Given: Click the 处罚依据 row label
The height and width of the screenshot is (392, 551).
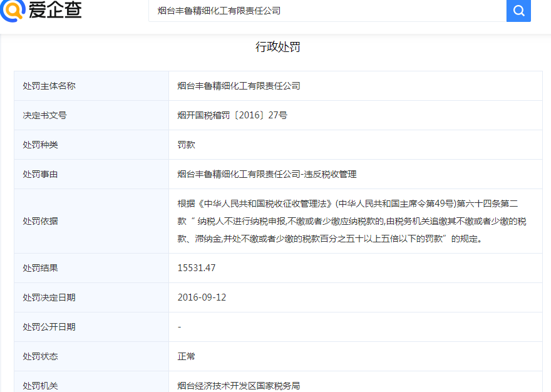Looking at the screenshot, I should (x=40, y=221).
